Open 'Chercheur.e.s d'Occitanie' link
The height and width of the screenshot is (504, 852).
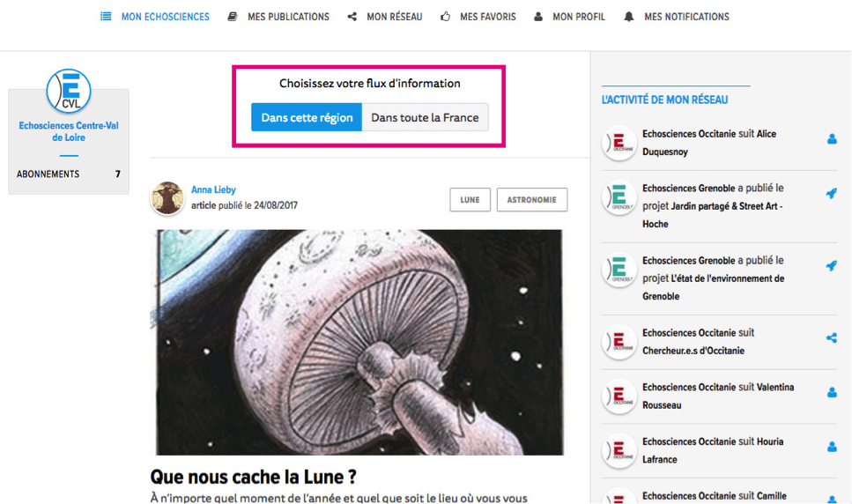(693, 351)
